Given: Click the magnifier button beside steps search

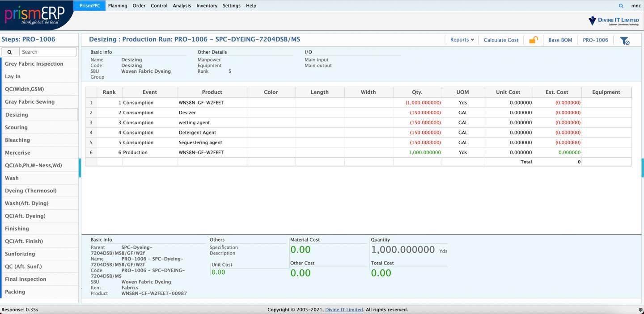Looking at the screenshot, I should pos(9,52).
